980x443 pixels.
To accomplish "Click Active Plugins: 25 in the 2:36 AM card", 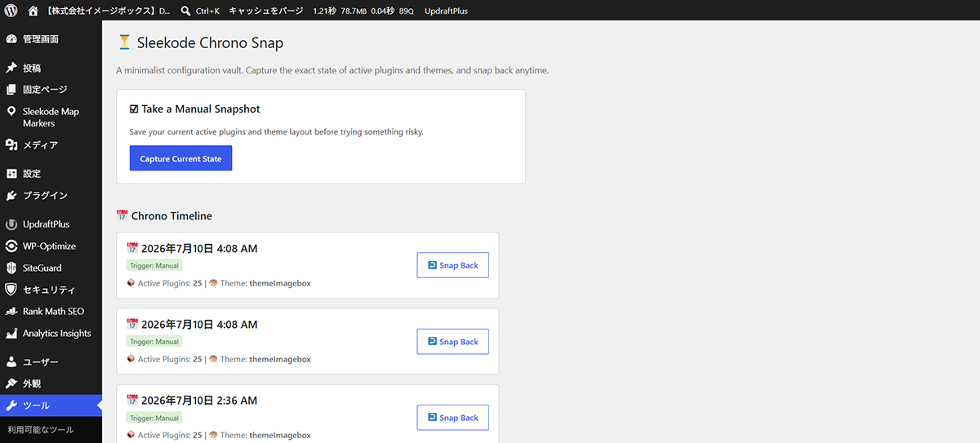I will click(170, 435).
